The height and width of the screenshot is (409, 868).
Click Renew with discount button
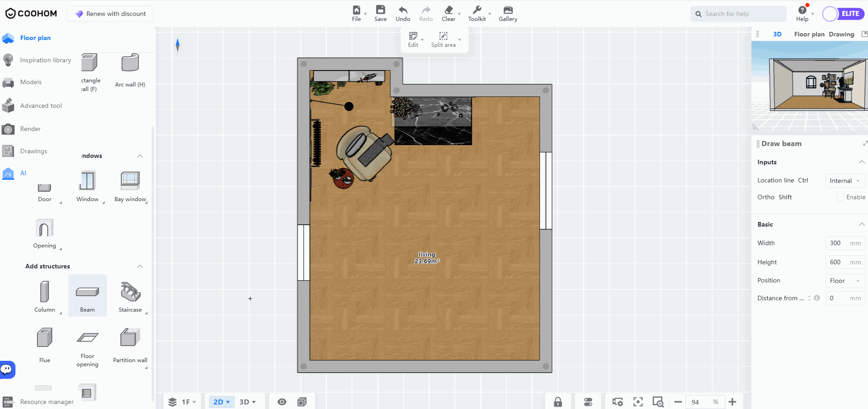(x=110, y=14)
